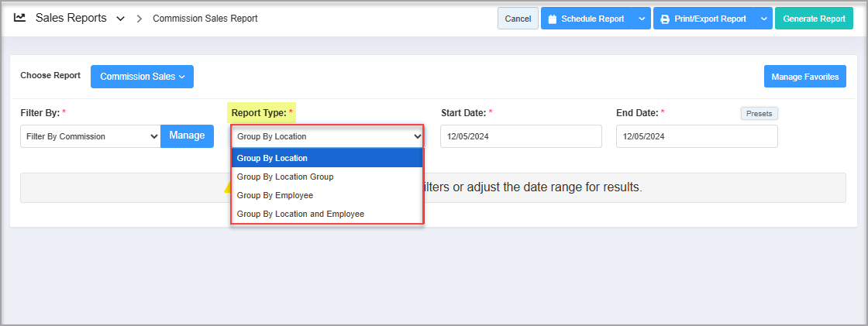Click the Sales Reports chart icon
The height and width of the screenshot is (326, 868).
20,18
